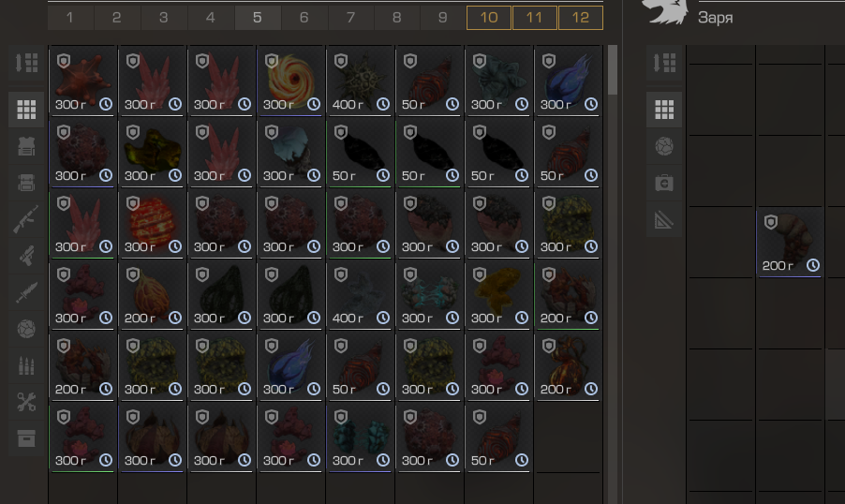Sort the stash using left sort icon
This screenshot has height=504, width=845.
point(26,63)
